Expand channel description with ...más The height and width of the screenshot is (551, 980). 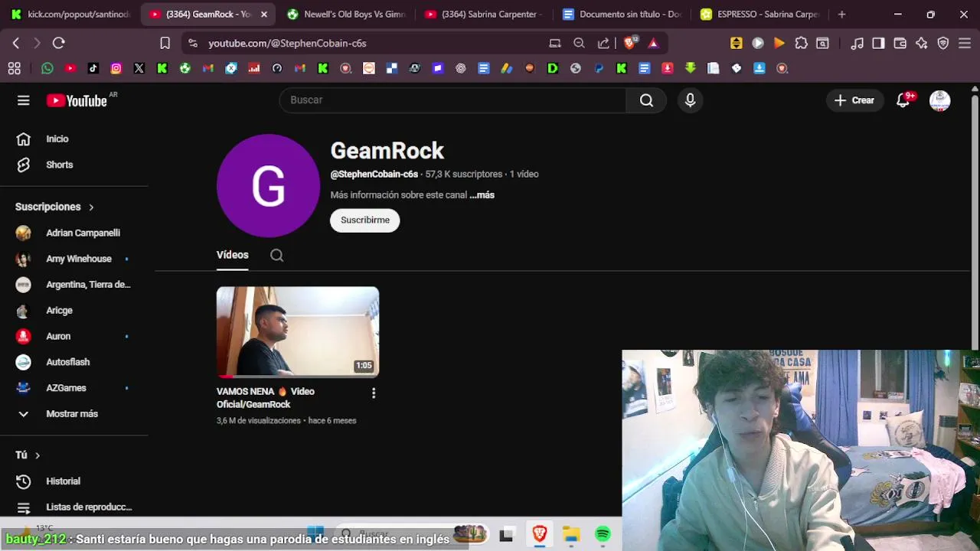pyautogui.click(x=482, y=195)
